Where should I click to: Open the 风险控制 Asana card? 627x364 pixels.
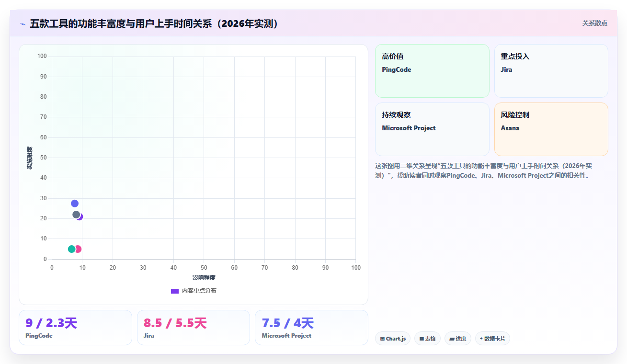[551, 129]
